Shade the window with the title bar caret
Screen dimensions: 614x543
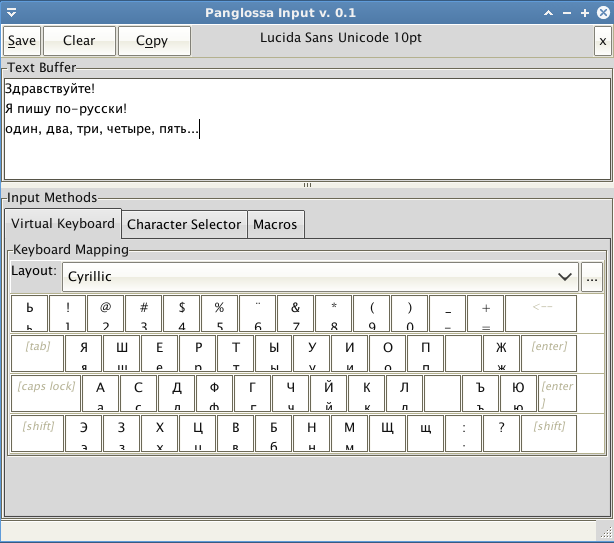[x=549, y=12]
